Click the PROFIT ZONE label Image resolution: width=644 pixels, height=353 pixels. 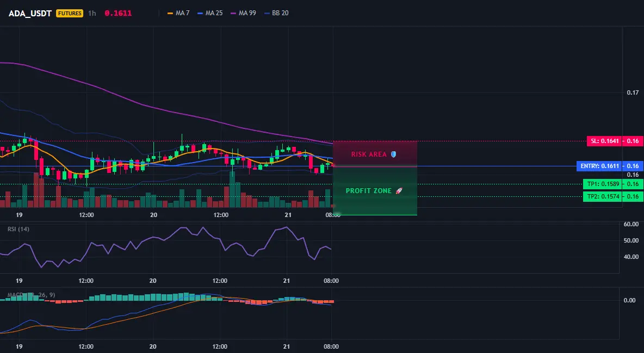tap(369, 191)
